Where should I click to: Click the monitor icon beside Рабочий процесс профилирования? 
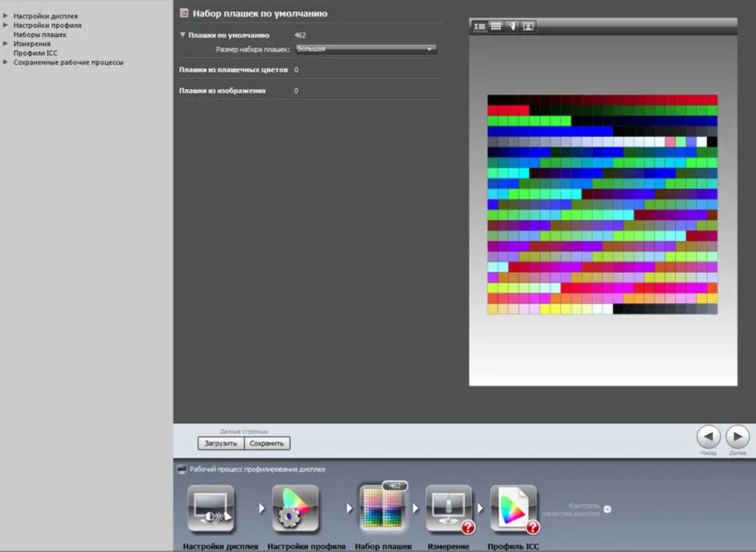[x=182, y=470]
